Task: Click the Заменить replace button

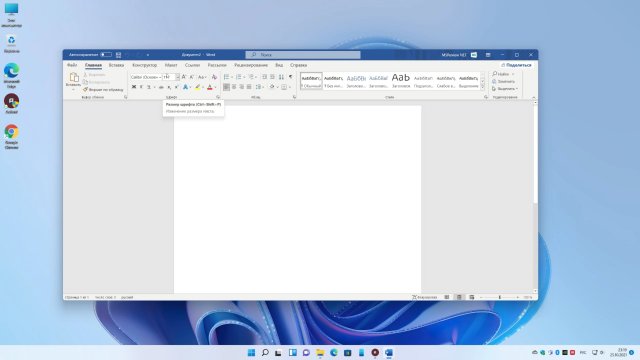Action: tap(503, 82)
